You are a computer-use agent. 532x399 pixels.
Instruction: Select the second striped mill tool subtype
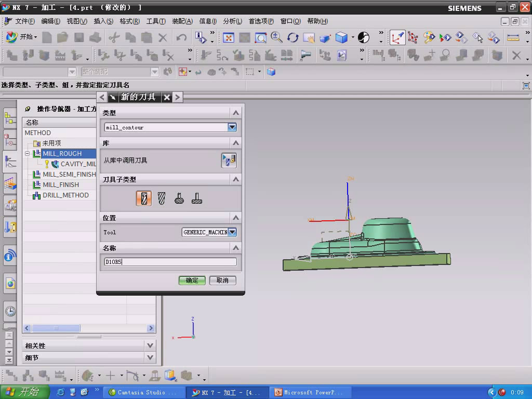(x=162, y=198)
